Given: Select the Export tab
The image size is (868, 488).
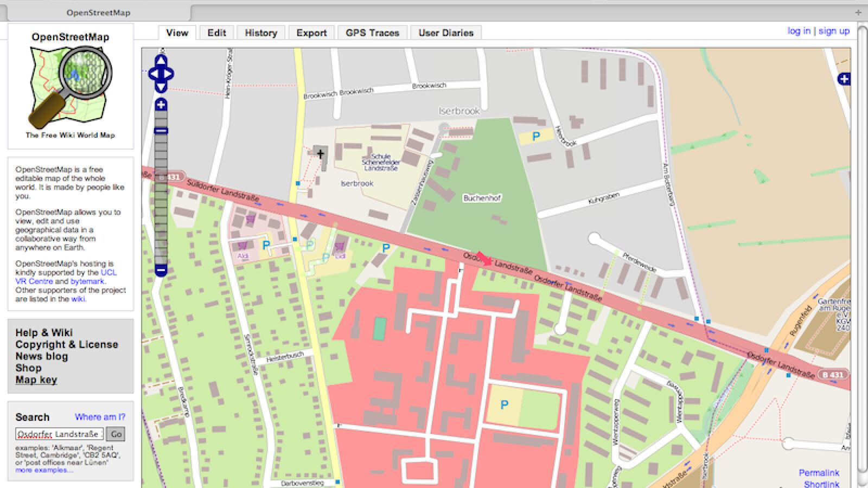Looking at the screenshot, I should pos(311,33).
